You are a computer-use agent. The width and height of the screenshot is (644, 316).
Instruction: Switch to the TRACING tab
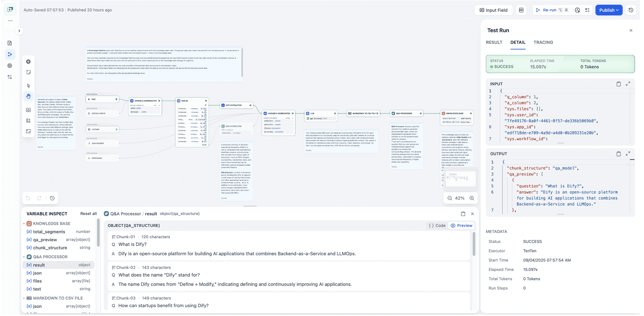(543, 42)
